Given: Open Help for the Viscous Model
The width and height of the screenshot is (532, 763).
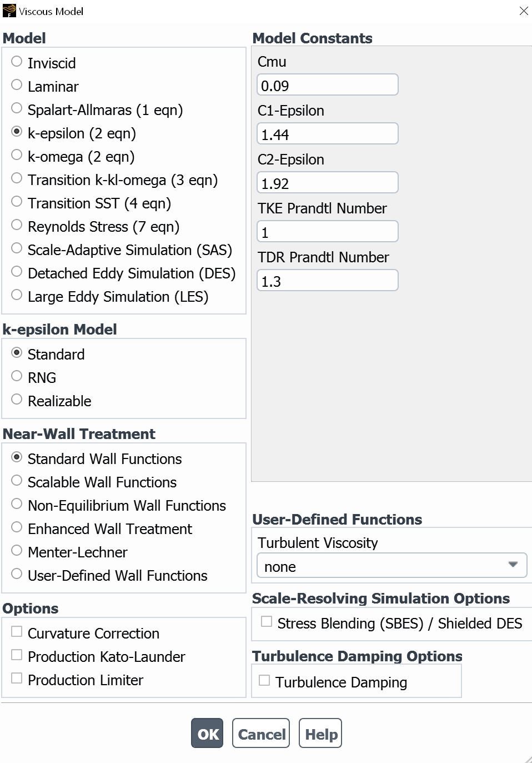Looking at the screenshot, I should click(320, 734).
